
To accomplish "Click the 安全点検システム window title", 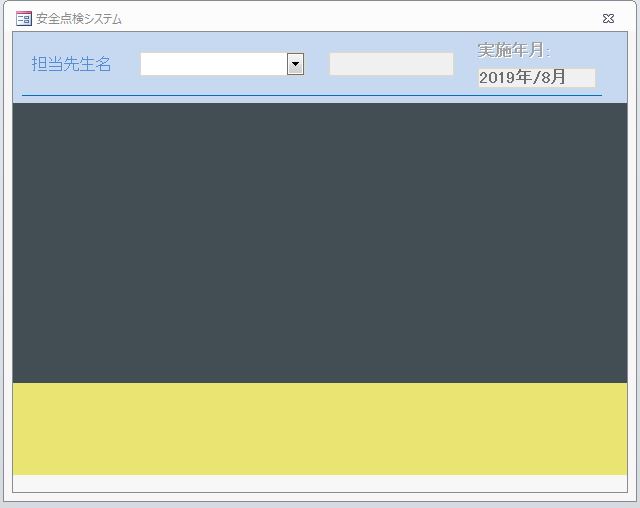I will pos(79,19).
